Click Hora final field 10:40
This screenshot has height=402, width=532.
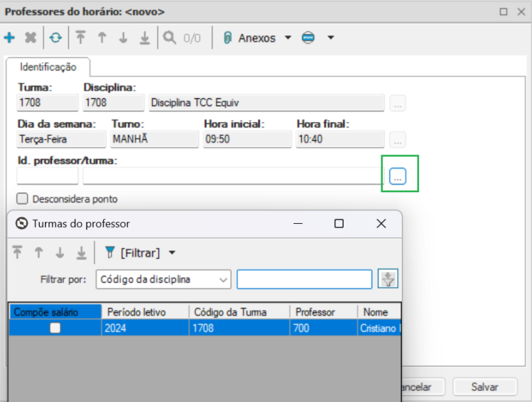click(340, 139)
